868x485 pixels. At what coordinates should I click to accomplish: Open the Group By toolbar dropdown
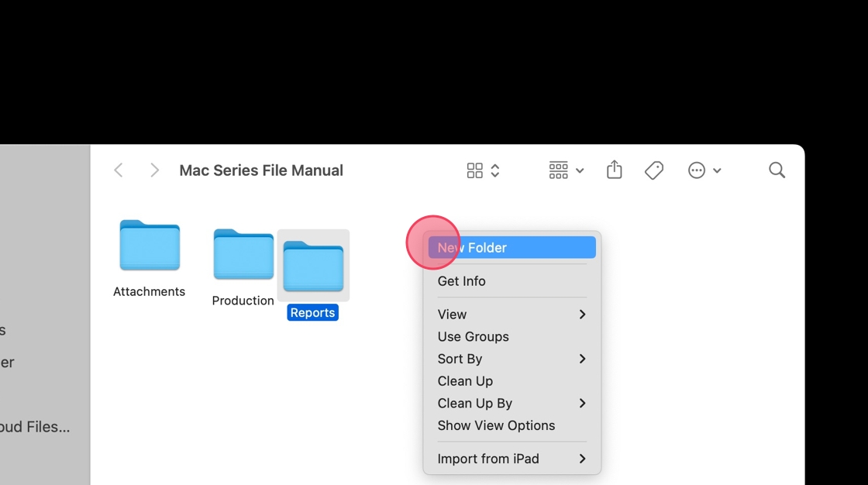coord(566,170)
